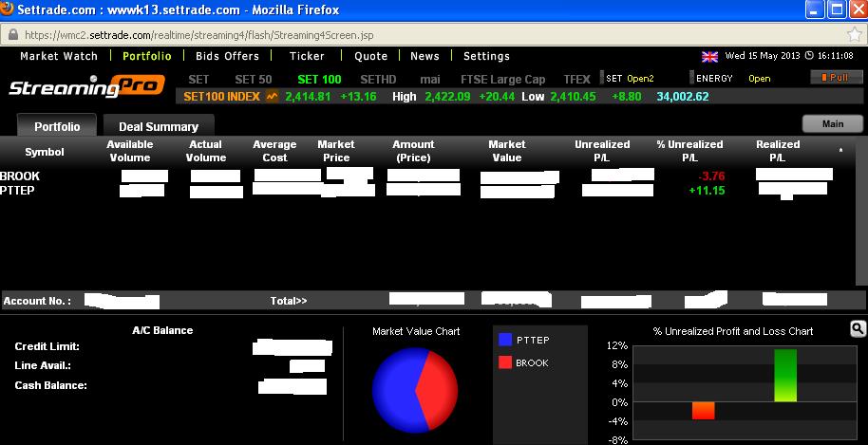Select the FTSE Large Cap tab
This screenshot has height=445, width=868.
click(502, 79)
